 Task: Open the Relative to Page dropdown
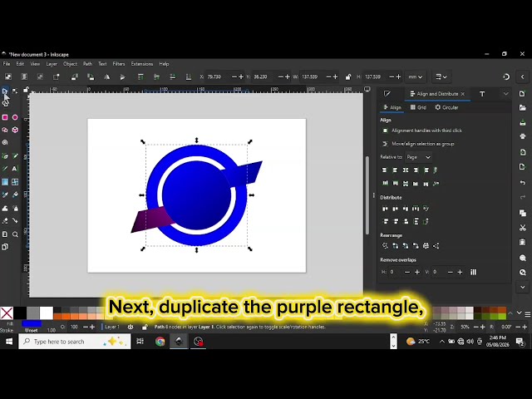coord(418,157)
